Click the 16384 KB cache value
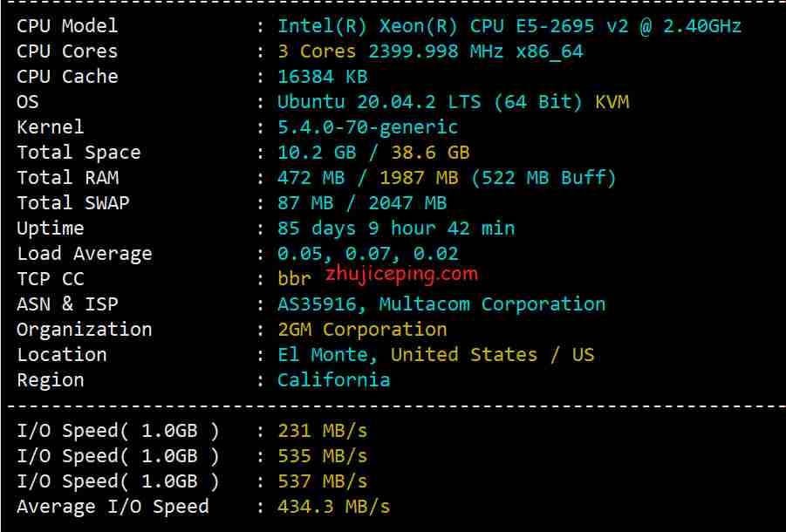 click(x=322, y=77)
